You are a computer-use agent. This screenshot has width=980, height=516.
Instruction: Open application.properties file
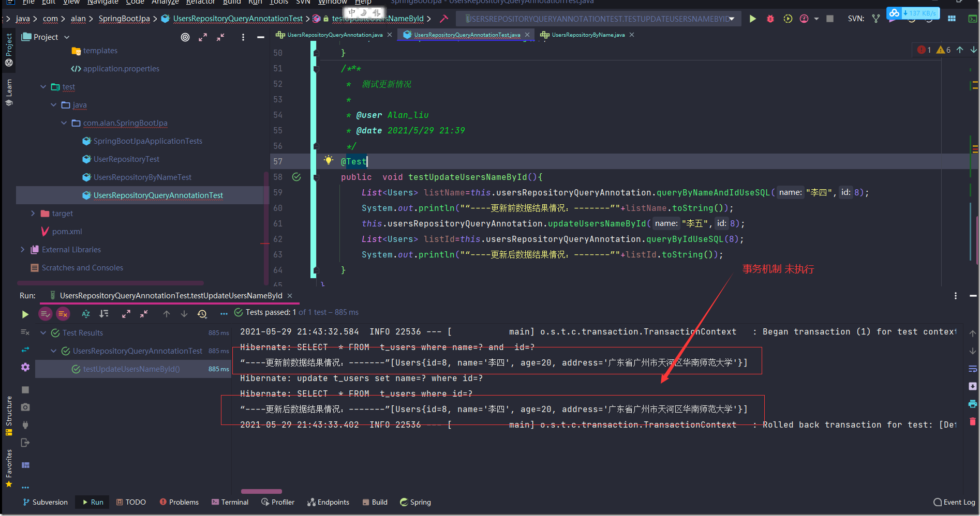(121, 69)
